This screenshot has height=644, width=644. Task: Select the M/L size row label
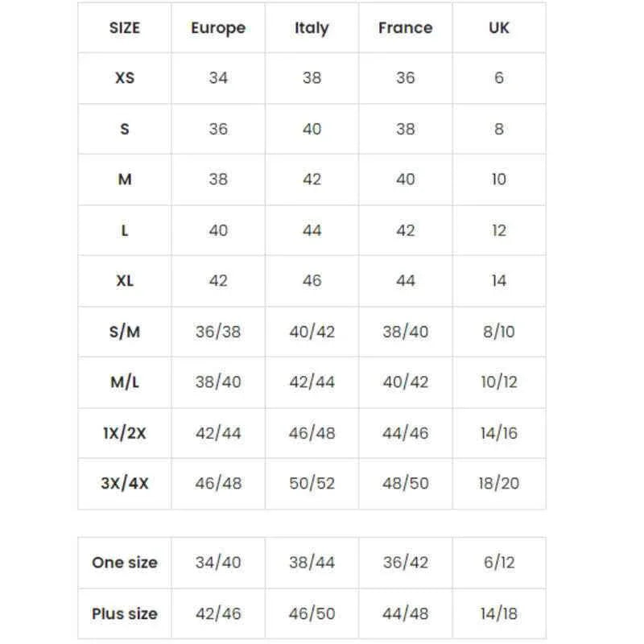[125, 382]
